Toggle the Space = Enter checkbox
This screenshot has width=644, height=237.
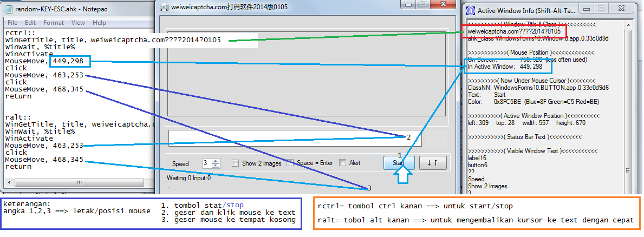[x=290, y=163]
